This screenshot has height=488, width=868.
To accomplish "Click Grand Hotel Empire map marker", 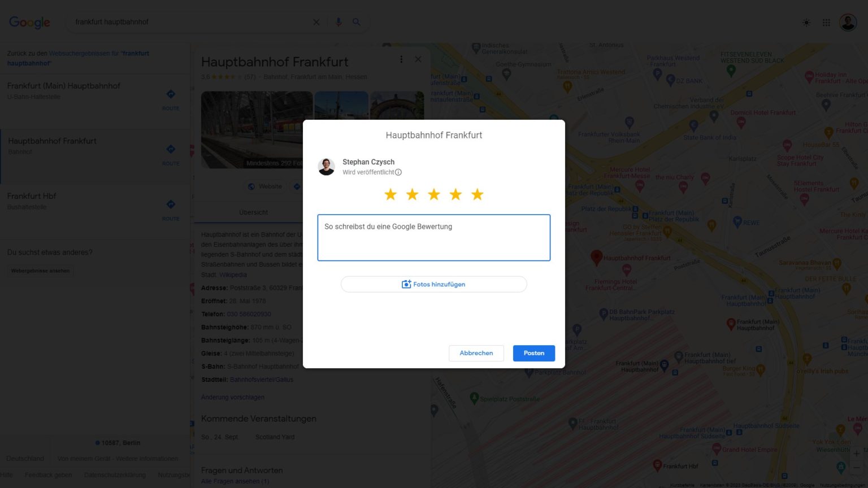I will pos(717,449).
